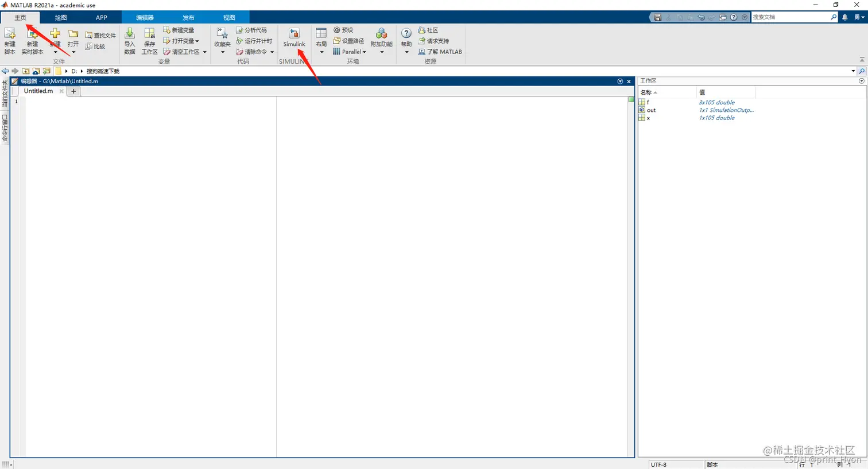Click 运行并计时 (Run and Time)
Viewport: 868px width, 469px height.
pos(254,41)
